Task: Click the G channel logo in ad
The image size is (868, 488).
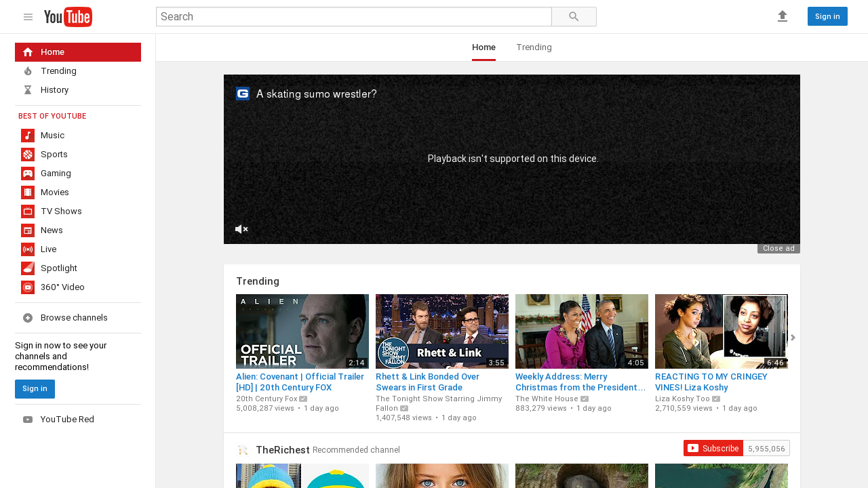Action: [x=243, y=94]
